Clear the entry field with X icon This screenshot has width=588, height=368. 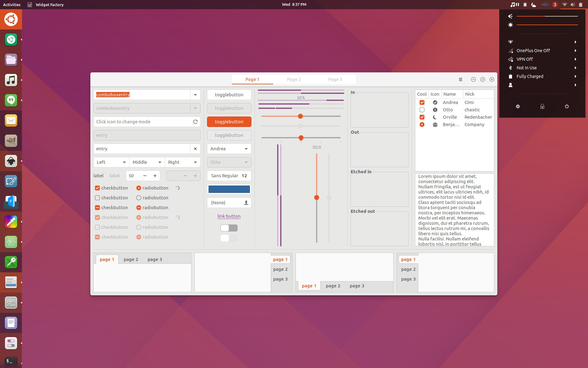pos(195,149)
